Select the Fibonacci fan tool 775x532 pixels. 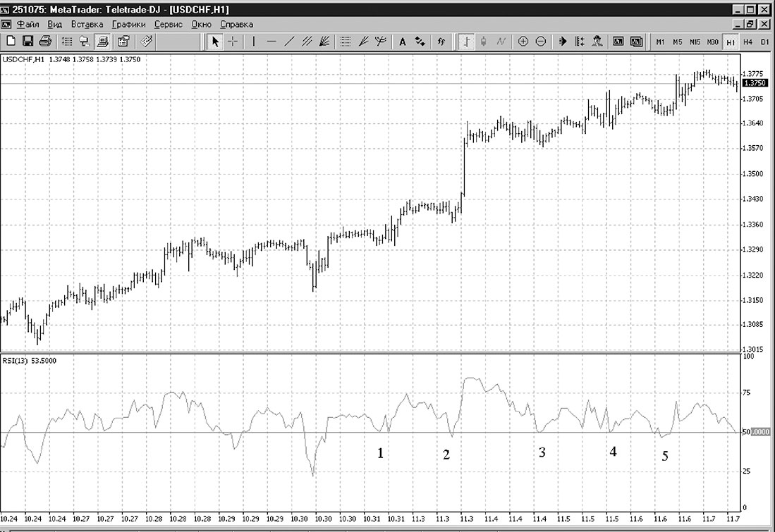click(x=324, y=42)
